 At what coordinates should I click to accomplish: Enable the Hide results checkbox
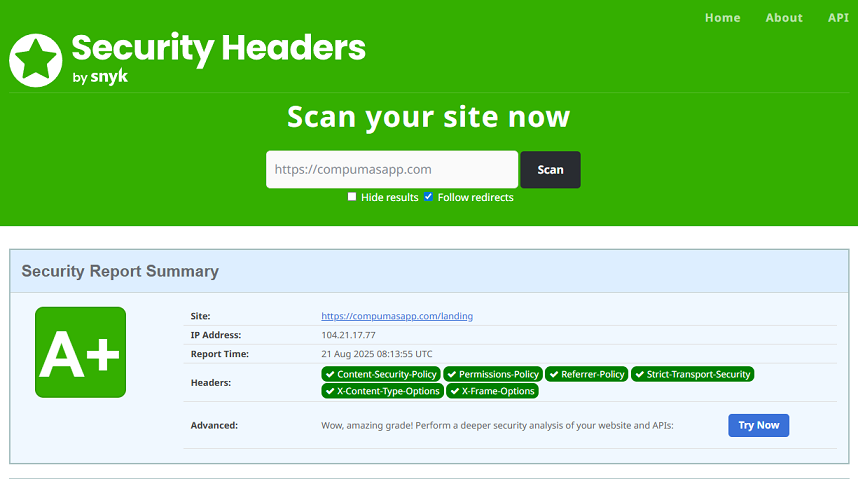[x=352, y=197]
